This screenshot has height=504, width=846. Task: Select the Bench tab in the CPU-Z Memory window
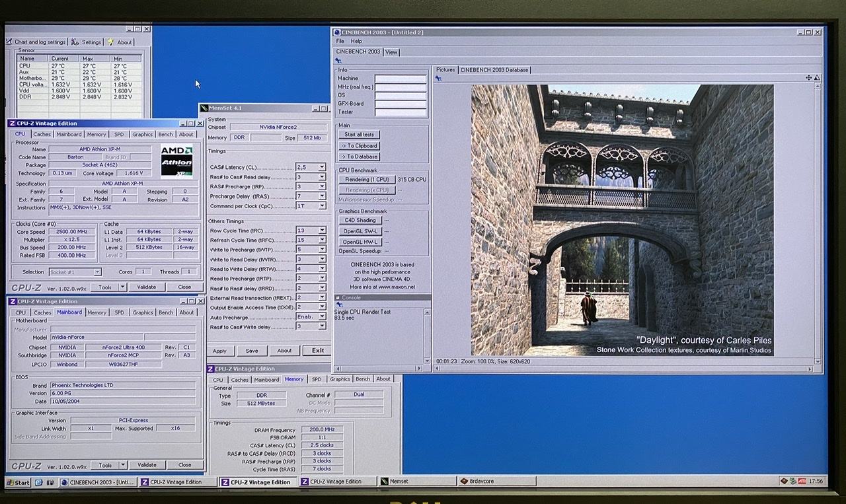coord(363,379)
